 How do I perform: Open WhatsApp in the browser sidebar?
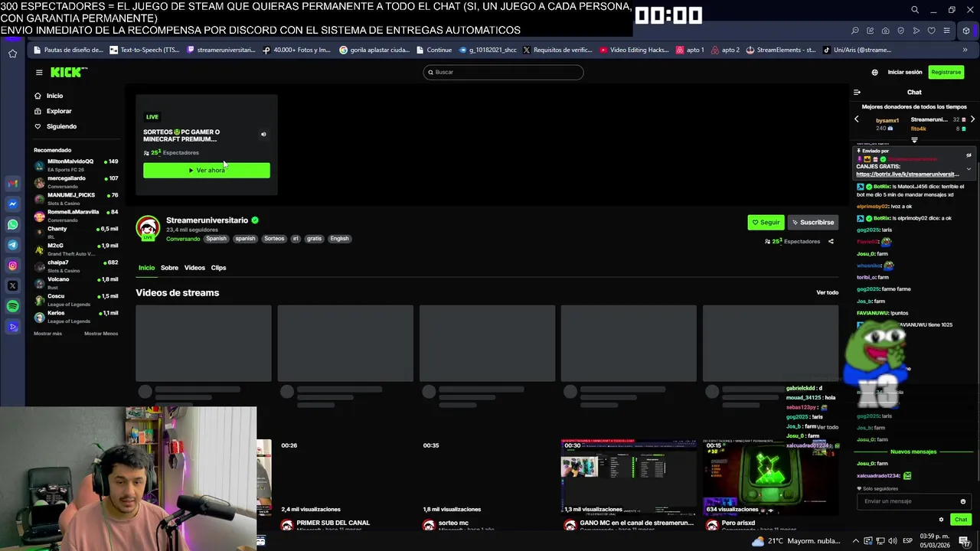(x=12, y=225)
